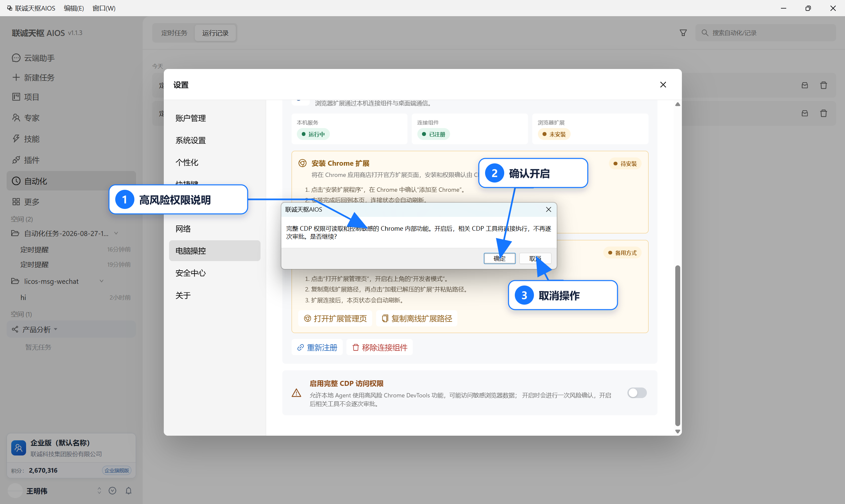Click the 运行中 status badge
Screen dimensions: 845x504
(313, 134)
